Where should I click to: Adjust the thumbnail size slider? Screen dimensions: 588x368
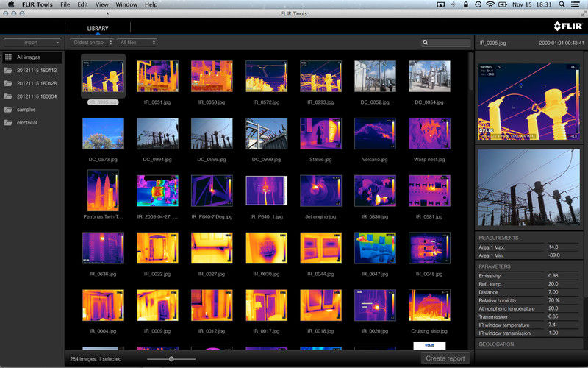[x=171, y=359]
